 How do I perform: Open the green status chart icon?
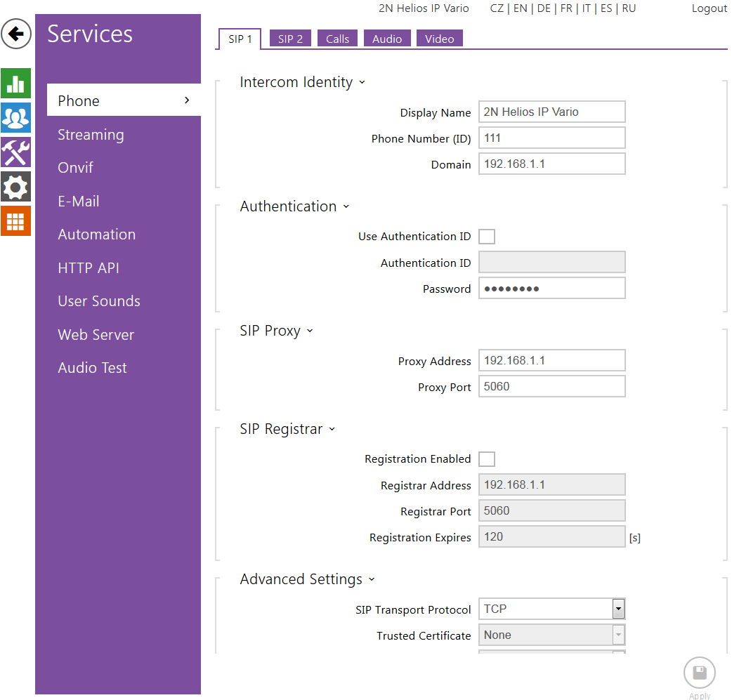tap(15, 84)
